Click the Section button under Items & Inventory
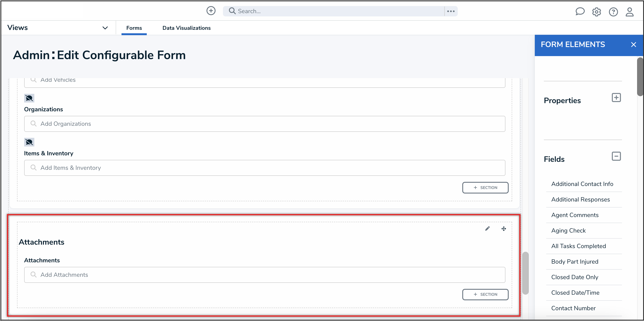Image resolution: width=644 pixels, height=321 pixels. [485, 188]
